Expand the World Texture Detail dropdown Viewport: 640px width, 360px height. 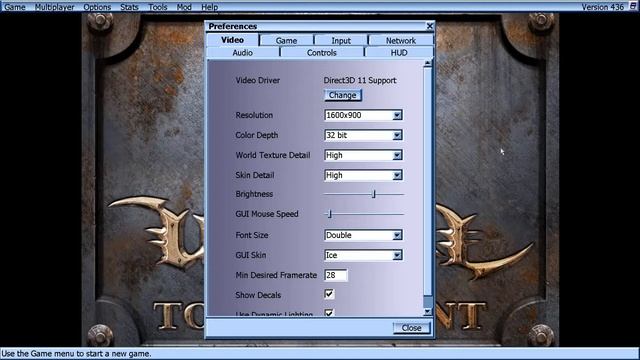(397, 155)
